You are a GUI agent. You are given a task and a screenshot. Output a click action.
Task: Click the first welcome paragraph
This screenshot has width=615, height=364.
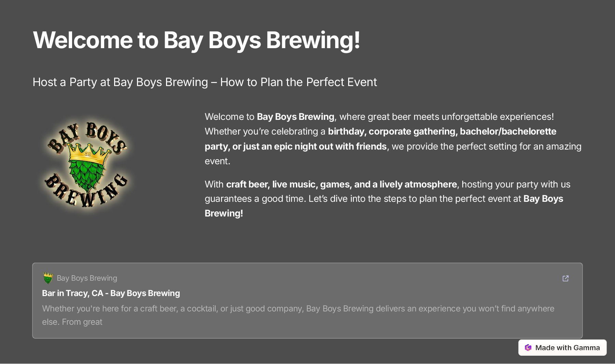pos(393,139)
